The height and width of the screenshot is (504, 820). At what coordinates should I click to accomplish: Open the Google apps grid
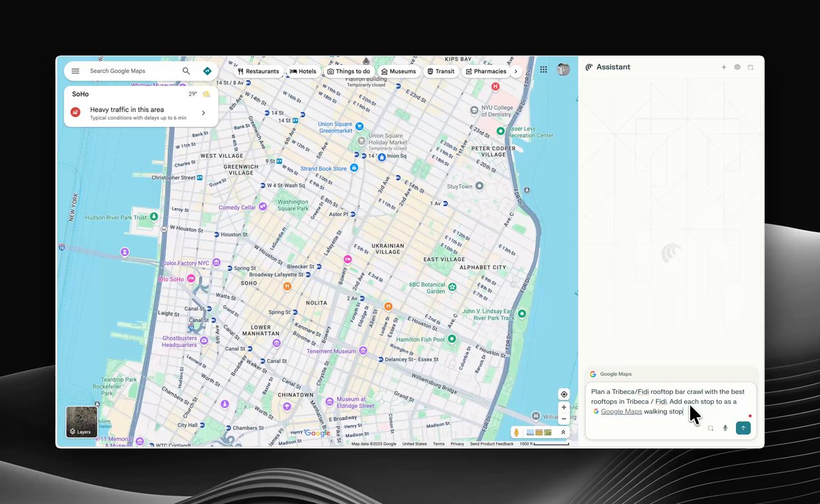point(544,70)
